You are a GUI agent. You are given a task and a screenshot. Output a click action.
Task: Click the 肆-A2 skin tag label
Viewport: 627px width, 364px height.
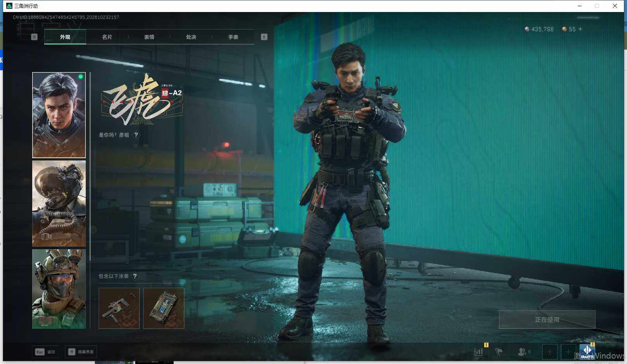(x=171, y=93)
